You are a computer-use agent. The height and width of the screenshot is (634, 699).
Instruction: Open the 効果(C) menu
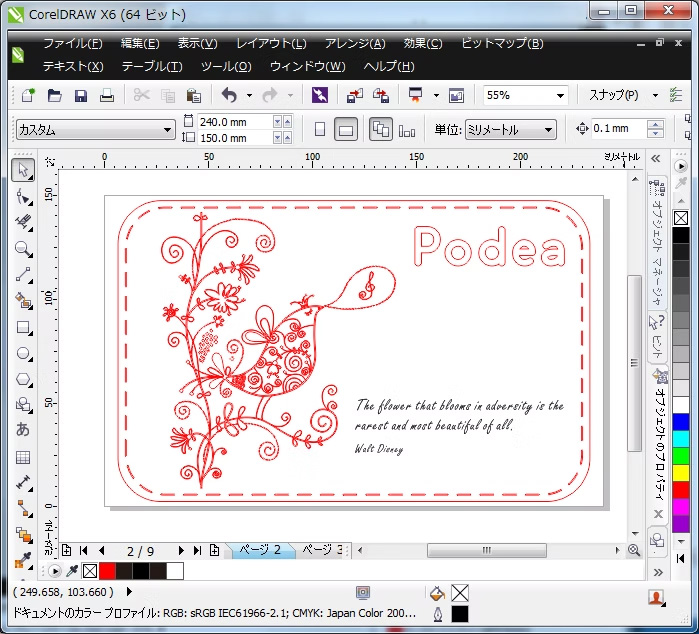[423, 44]
